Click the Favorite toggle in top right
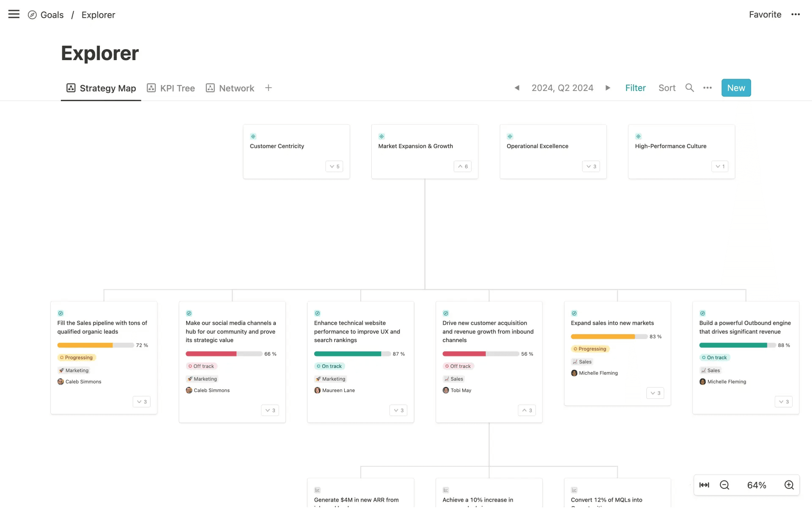Image resolution: width=812 pixels, height=508 pixels. tap(765, 14)
